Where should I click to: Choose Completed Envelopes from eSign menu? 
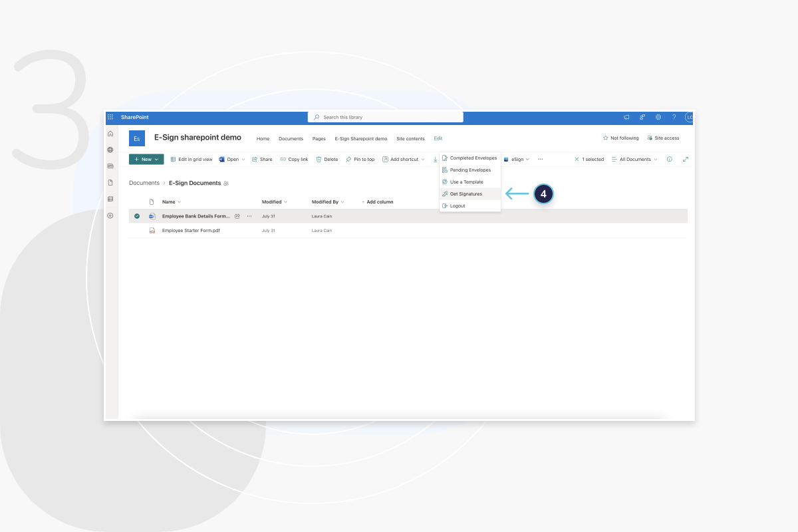click(470, 158)
